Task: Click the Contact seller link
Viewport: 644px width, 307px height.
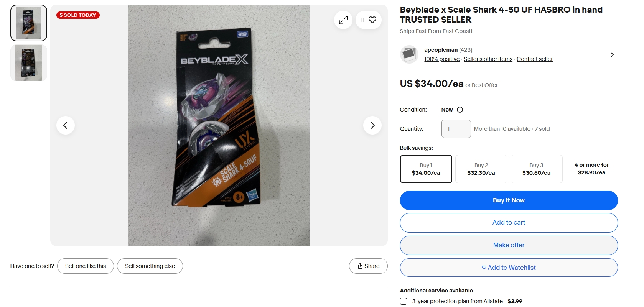Action: (535, 59)
